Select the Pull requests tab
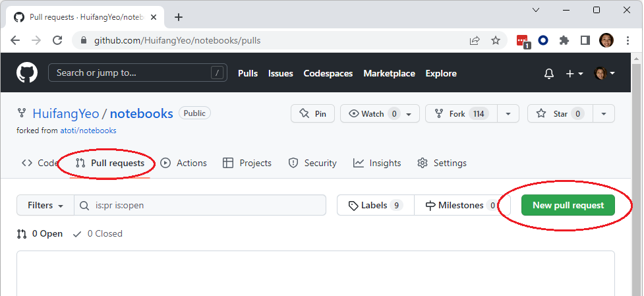 click(110, 163)
